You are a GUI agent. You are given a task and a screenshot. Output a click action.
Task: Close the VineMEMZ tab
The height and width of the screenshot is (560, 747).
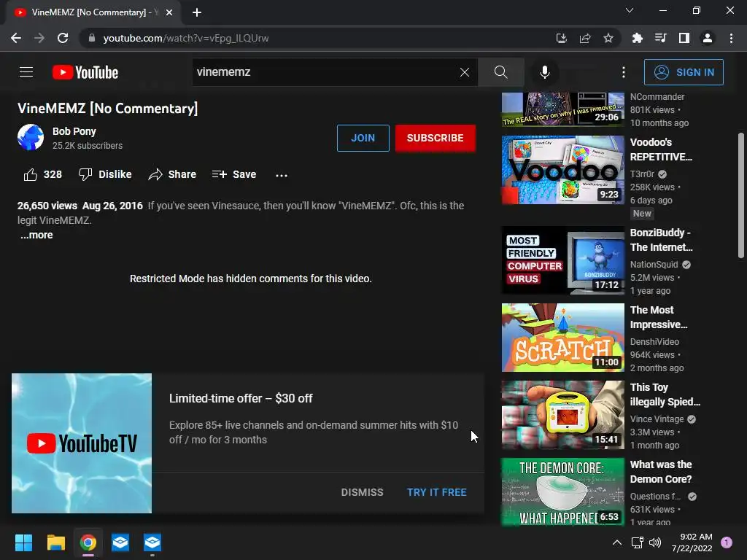pos(169,12)
